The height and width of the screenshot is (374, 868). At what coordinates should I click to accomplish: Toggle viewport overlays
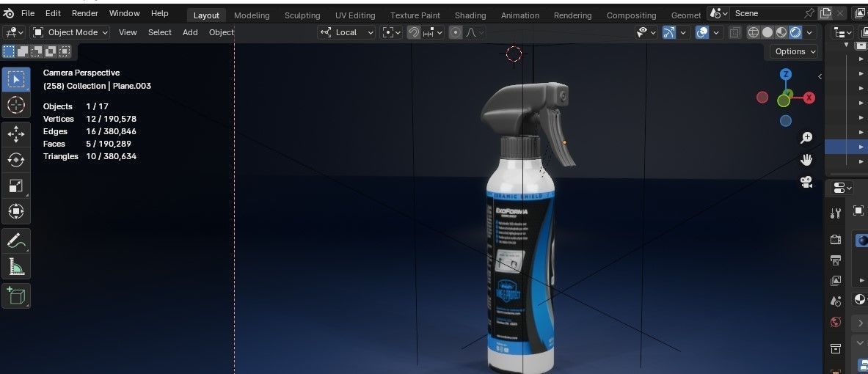[702, 33]
